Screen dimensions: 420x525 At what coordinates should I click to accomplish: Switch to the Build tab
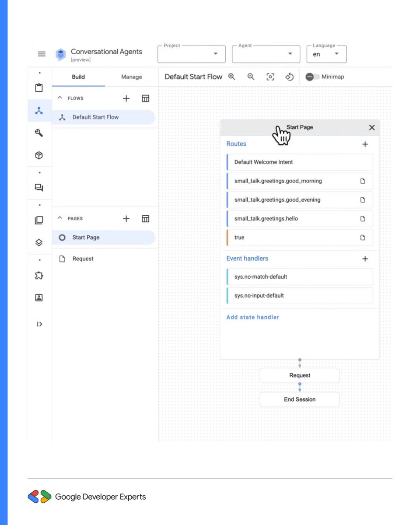tap(78, 77)
